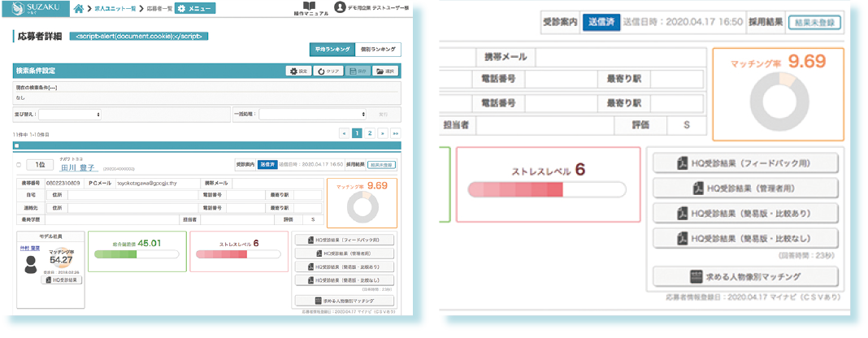The image size is (868, 338).
Task: Click the SUZAKU logo
Action: pyautogui.click(x=33, y=7)
